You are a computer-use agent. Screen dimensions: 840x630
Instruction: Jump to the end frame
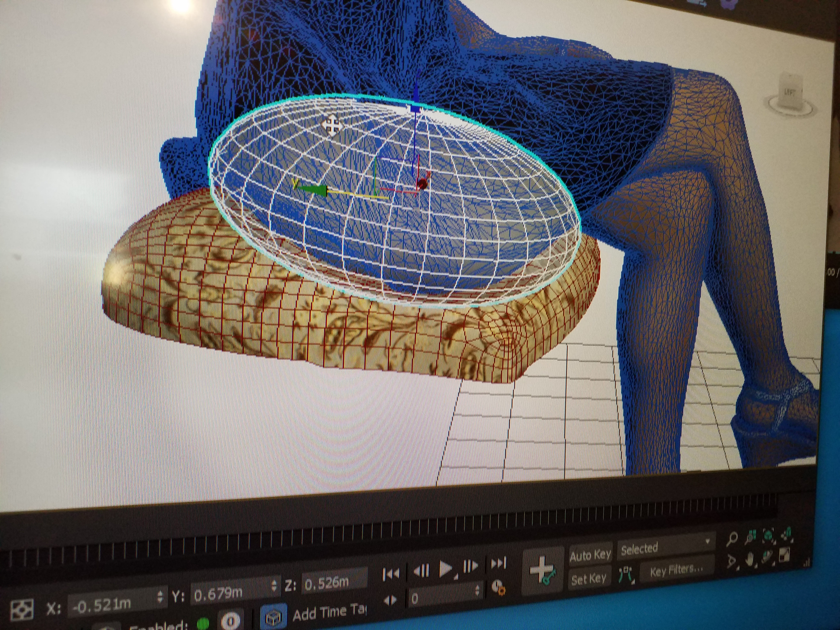(499, 563)
